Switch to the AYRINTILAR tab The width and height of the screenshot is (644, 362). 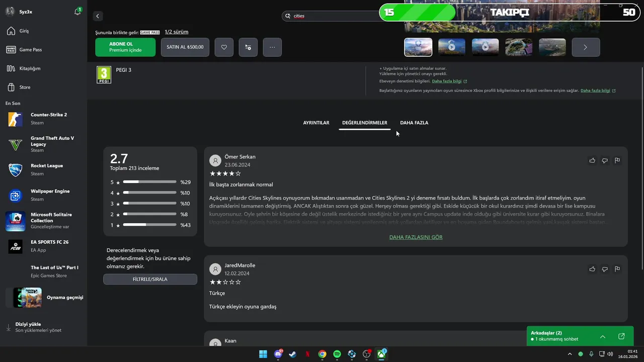pyautogui.click(x=316, y=123)
